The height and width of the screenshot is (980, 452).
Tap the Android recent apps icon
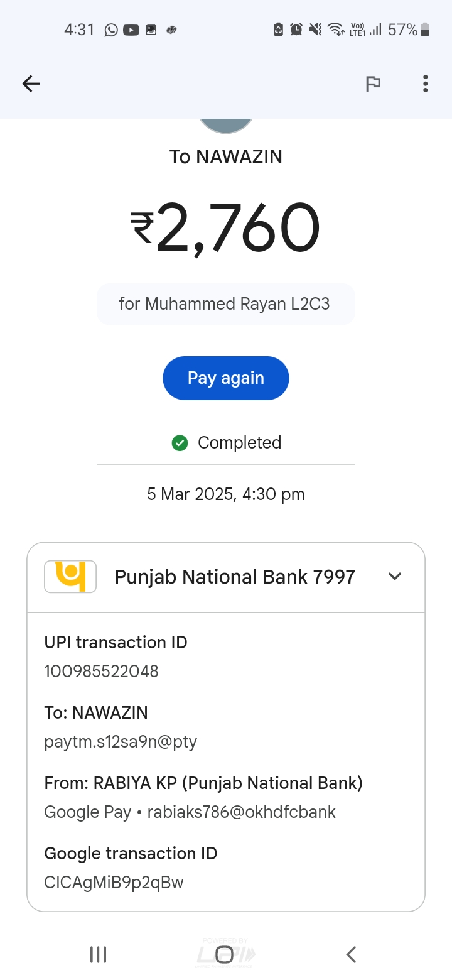(99, 955)
